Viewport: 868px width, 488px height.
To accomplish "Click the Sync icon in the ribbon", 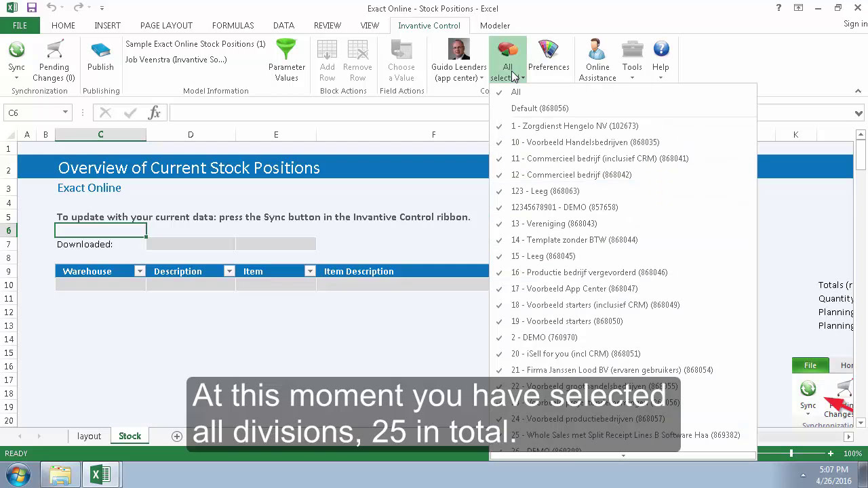I will (16, 51).
